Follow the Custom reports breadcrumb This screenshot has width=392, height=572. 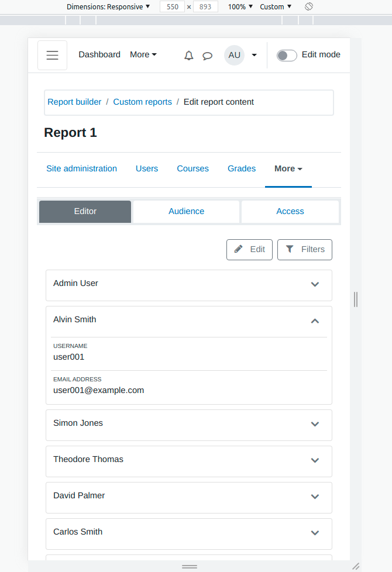[142, 102]
